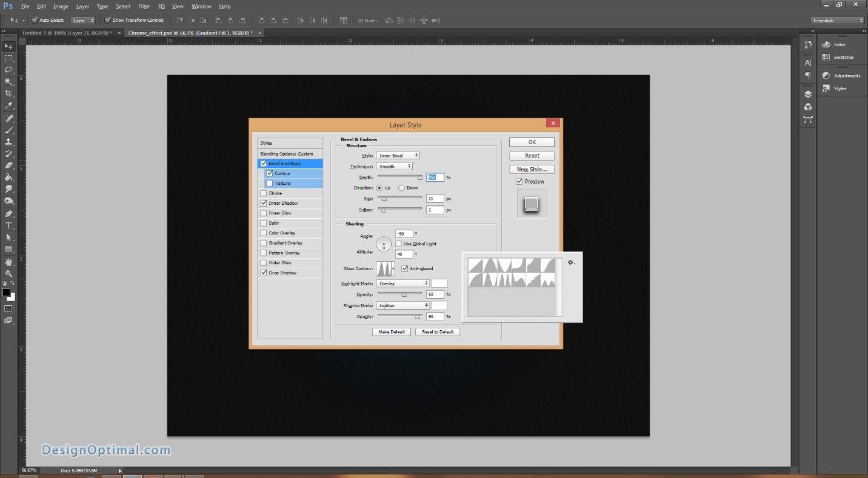This screenshot has height=478, width=868.
Task: Click the Highlight Mode color swatch
Action: click(439, 284)
